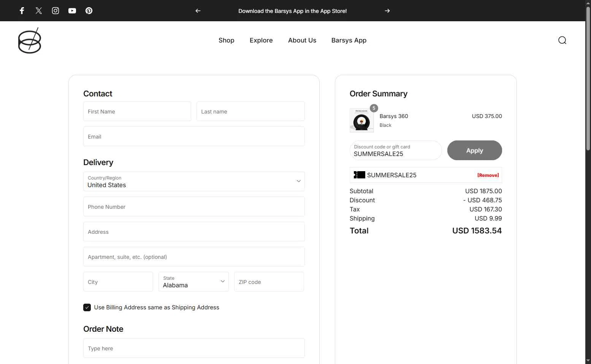This screenshot has height=364, width=591.
Task: Show next announcement with right arrow
Action: point(387,11)
